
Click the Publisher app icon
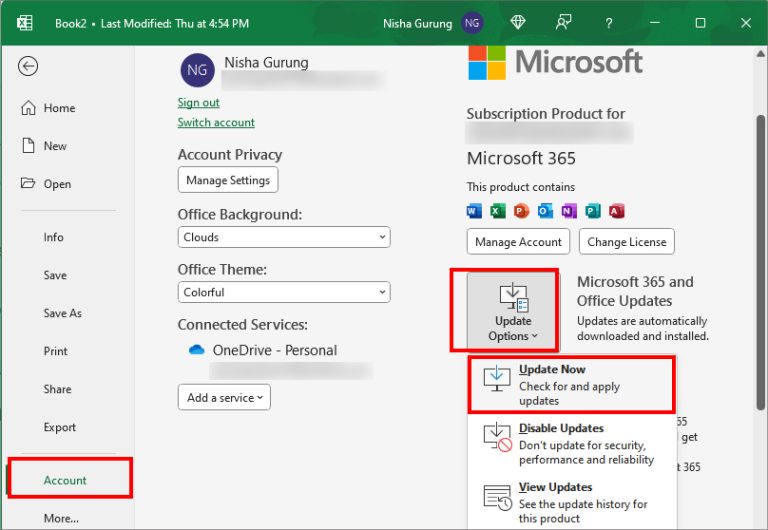[x=593, y=211]
